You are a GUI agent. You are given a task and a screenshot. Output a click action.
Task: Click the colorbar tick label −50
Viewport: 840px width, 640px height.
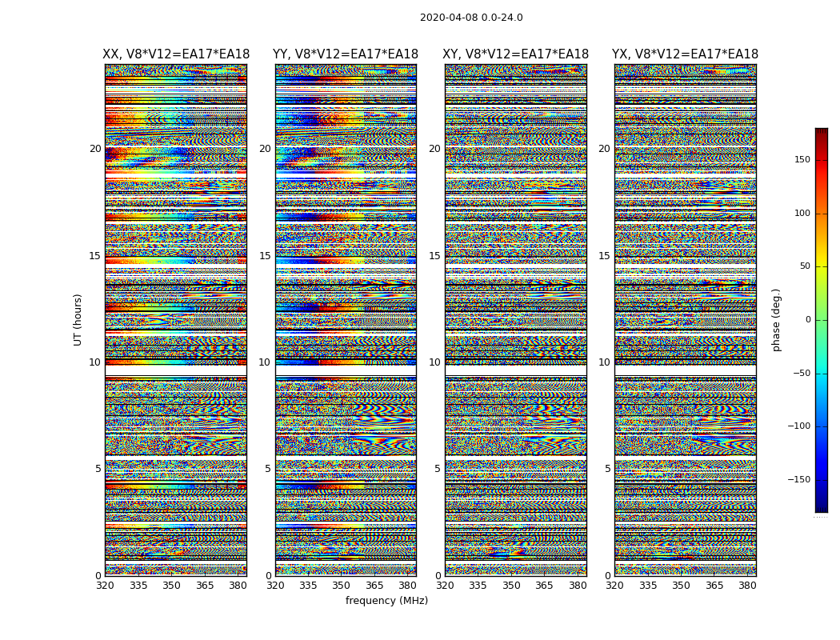click(x=802, y=374)
